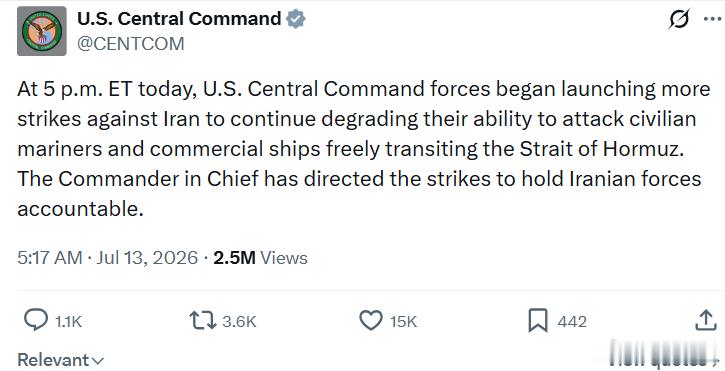Click the tweet text about Strait of Hormuz

click(364, 149)
